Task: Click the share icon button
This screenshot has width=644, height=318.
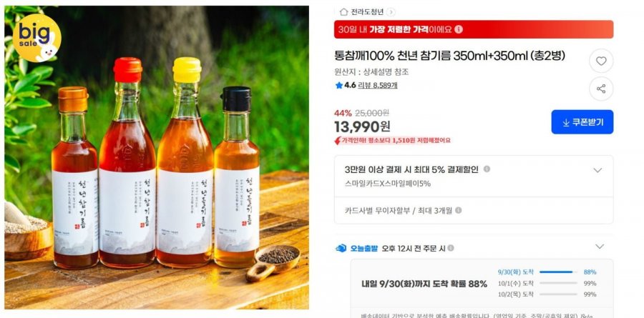Action: (601, 89)
